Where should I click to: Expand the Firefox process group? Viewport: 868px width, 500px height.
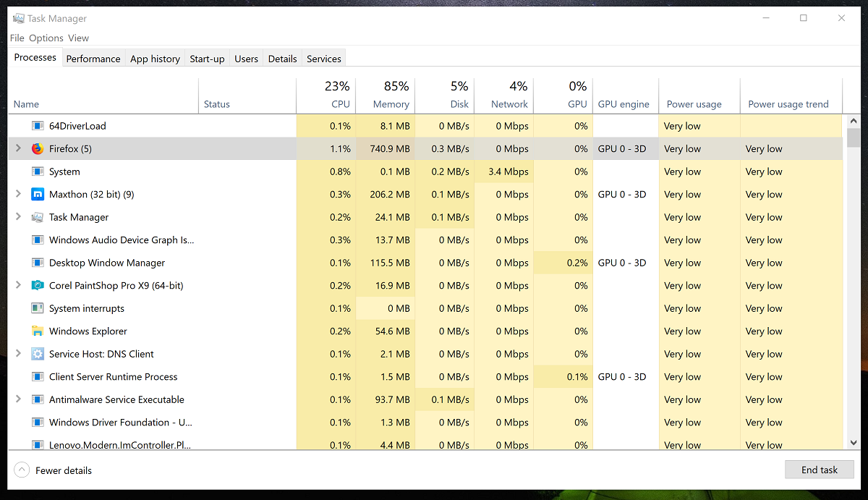(x=18, y=149)
